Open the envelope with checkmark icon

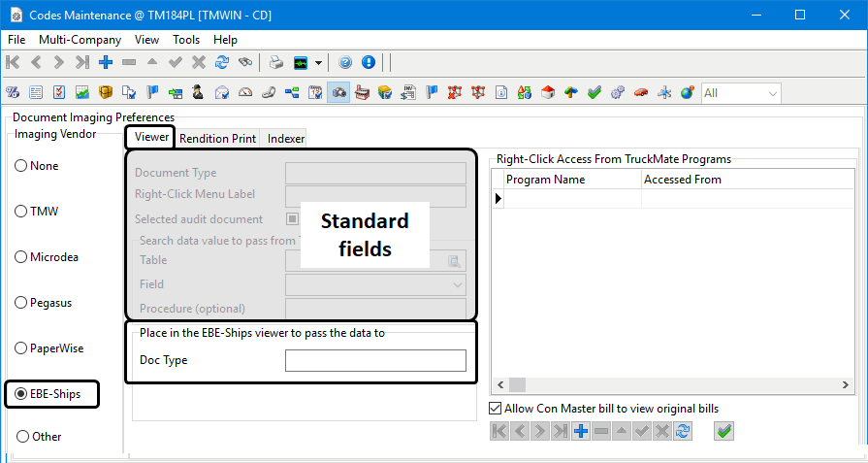[222, 93]
